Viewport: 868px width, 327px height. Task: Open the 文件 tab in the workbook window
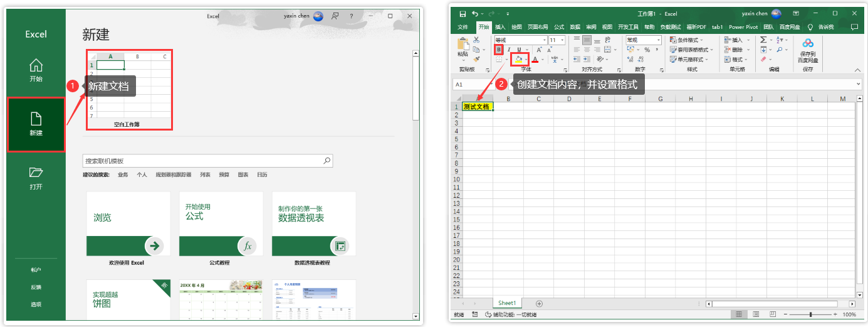(x=463, y=27)
